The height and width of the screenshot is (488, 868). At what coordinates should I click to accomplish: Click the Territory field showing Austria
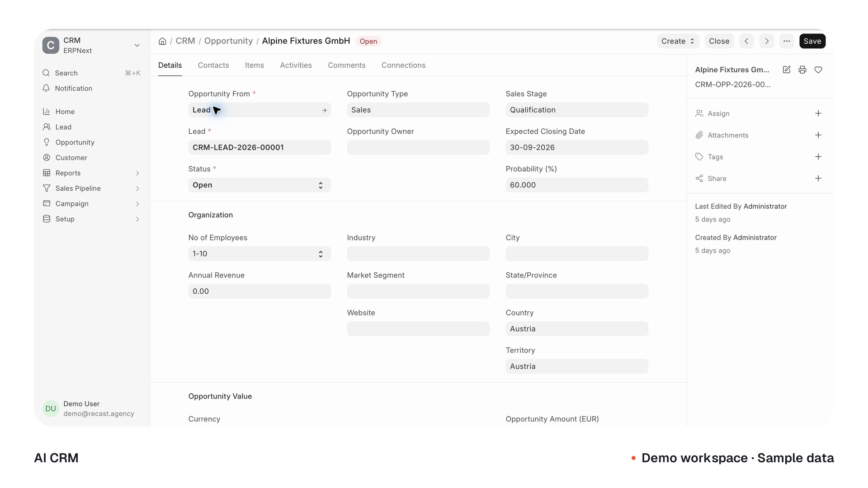click(577, 366)
